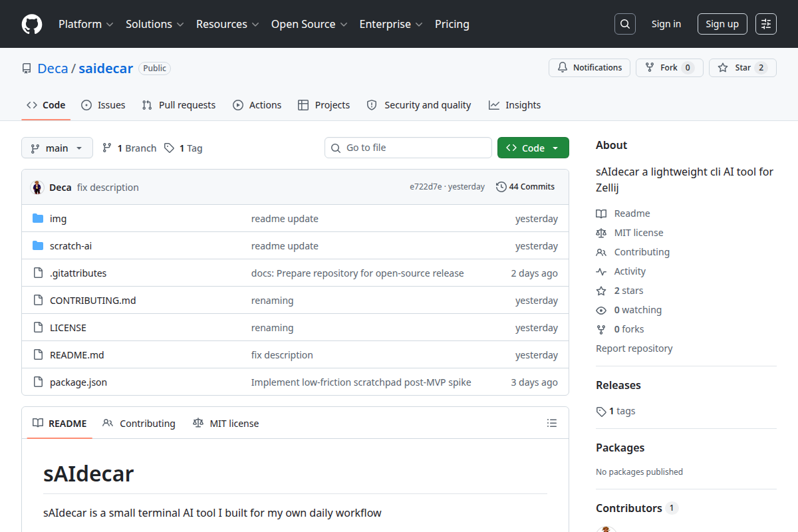Open the 'fix description' commit message in header row
This screenshot has width=798, height=532.
point(108,188)
